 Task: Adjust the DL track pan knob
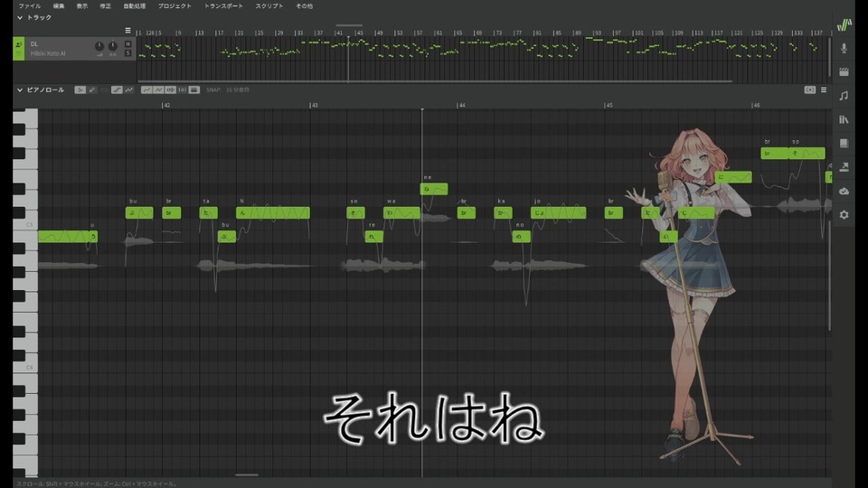113,46
